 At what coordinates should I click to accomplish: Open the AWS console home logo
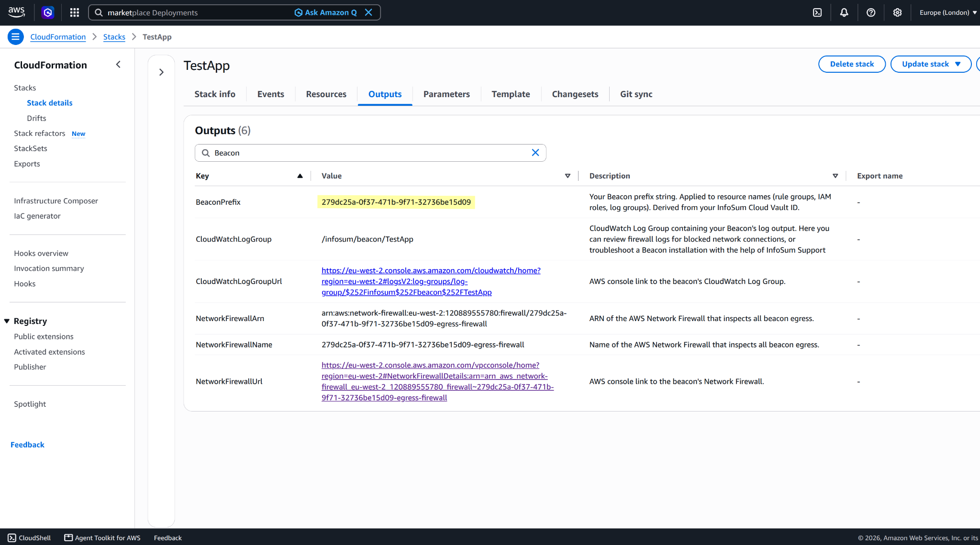click(16, 12)
